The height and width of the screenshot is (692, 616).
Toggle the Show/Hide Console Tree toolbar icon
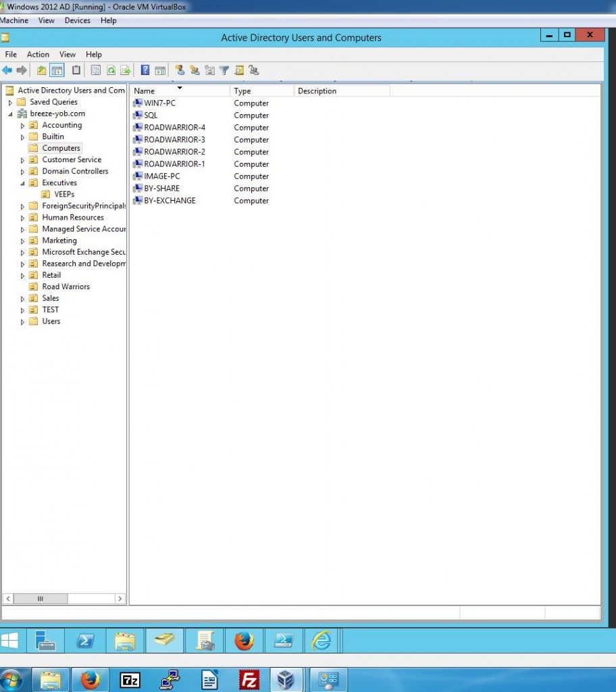(57, 70)
